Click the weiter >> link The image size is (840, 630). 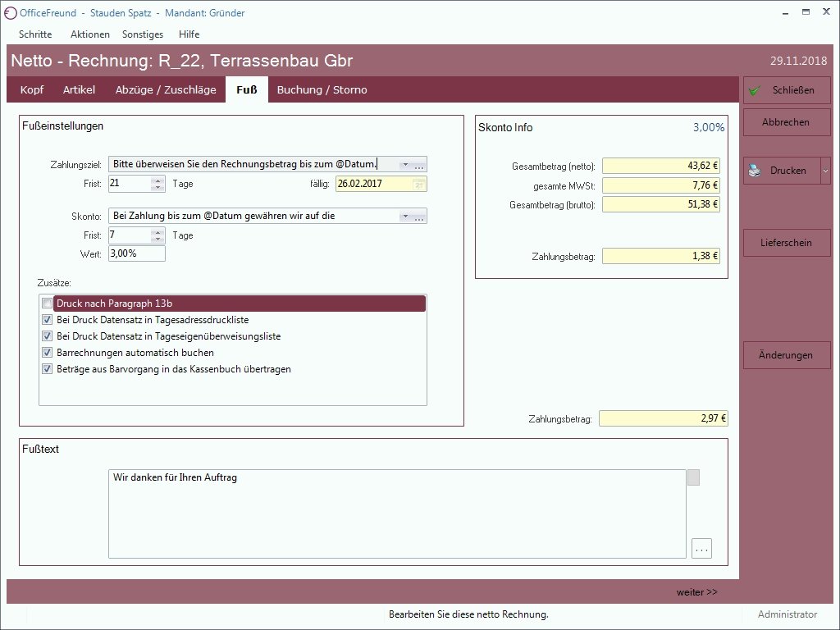[696, 592]
